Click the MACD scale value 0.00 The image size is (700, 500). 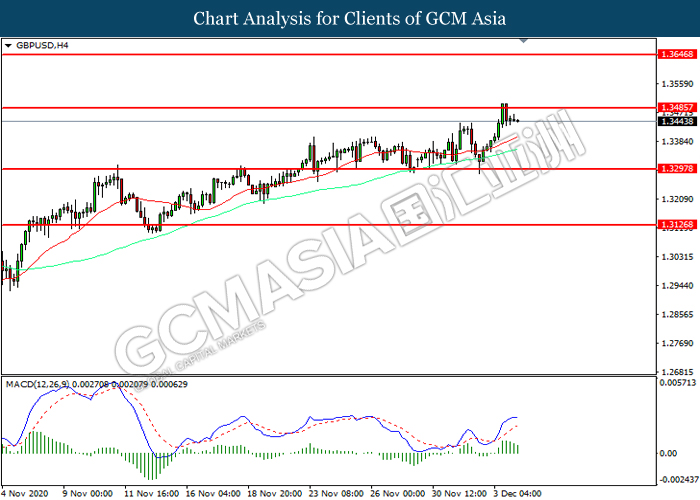pyautogui.click(x=668, y=454)
